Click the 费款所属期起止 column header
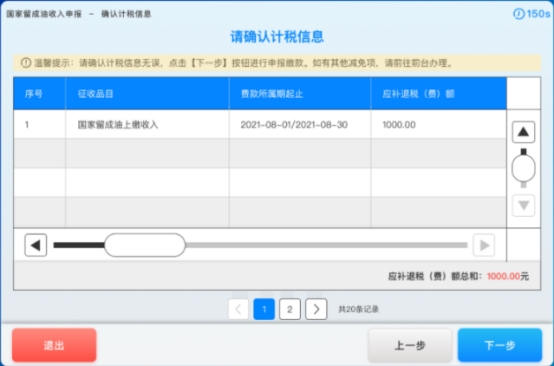This screenshot has height=366, width=554. (300, 94)
